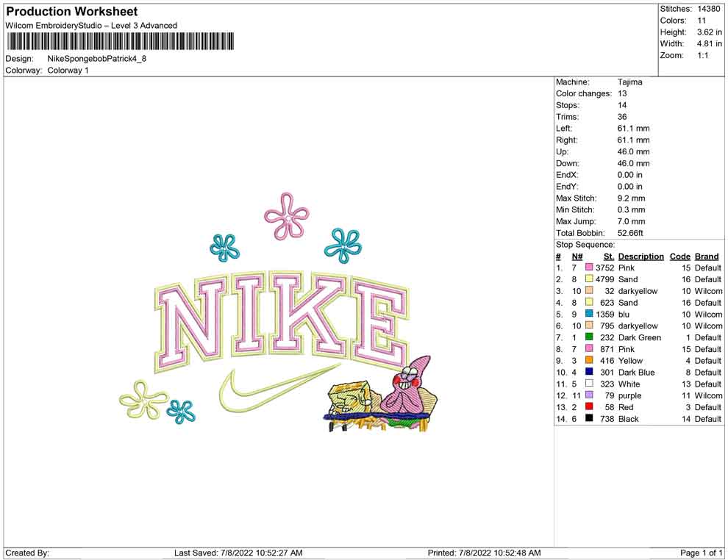Click the Colors value 11
This screenshot has width=728, height=560.
click(701, 21)
